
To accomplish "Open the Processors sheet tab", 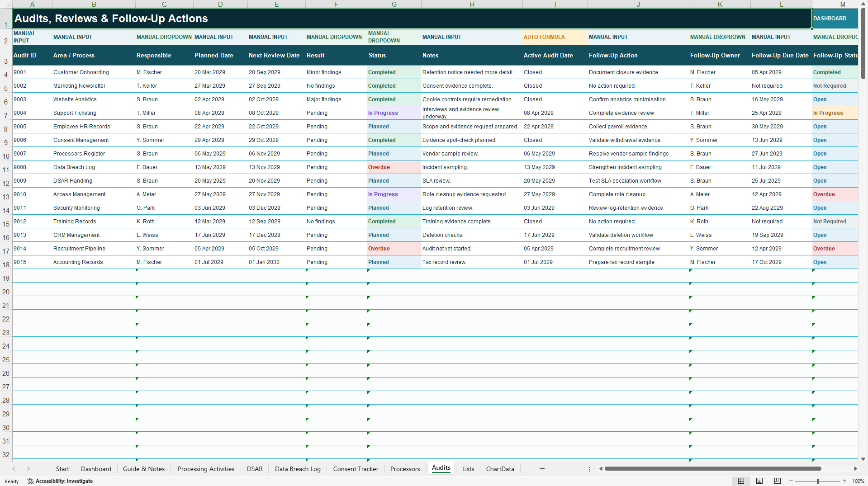I will coord(405,469).
